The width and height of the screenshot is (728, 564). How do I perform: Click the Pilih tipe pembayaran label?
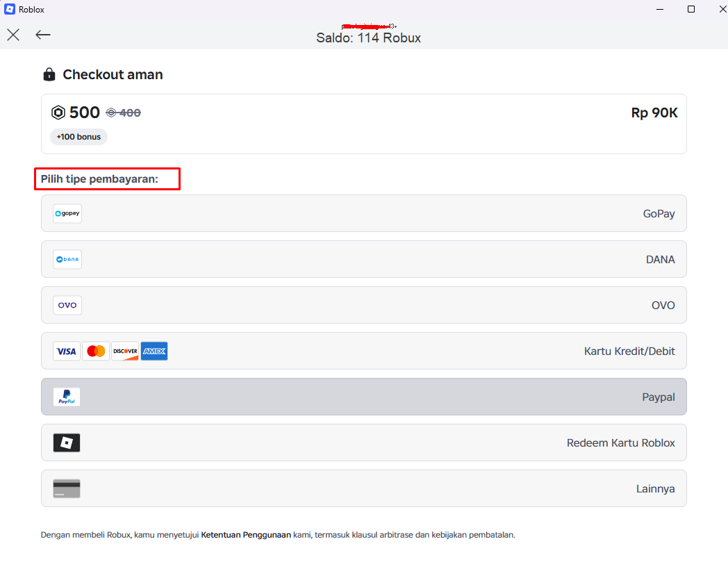click(x=99, y=179)
